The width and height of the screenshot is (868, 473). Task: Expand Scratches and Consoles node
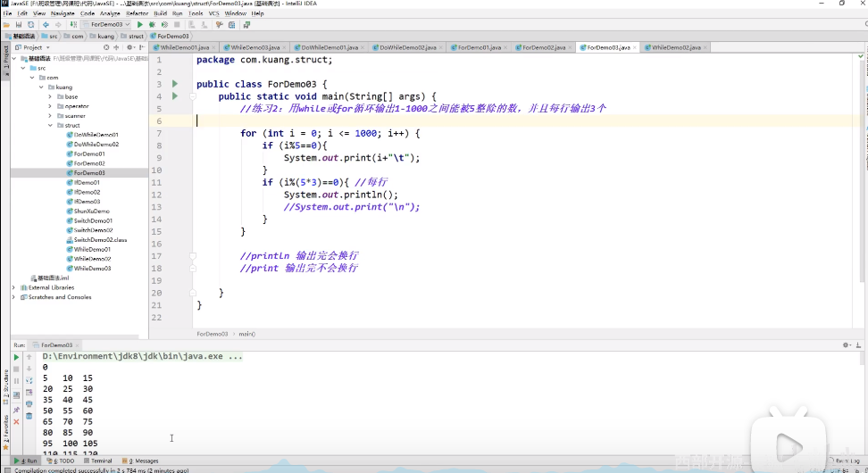pyautogui.click(x=13, y=297)
